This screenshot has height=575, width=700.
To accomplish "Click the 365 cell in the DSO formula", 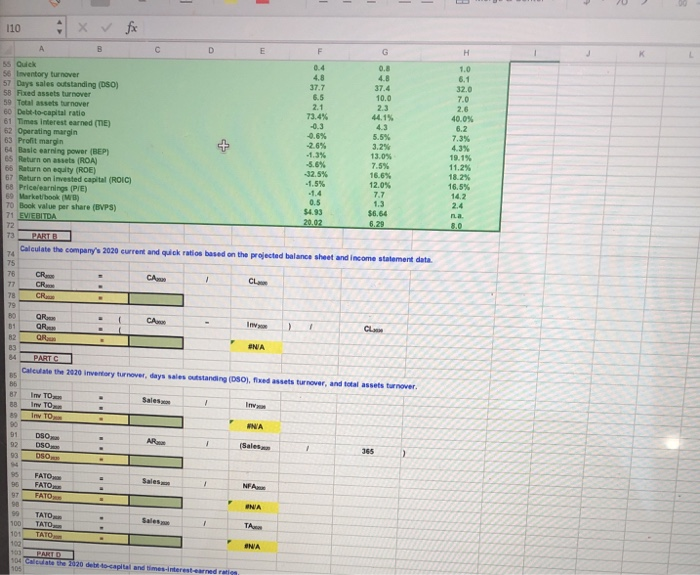I will tap(368, 451).
